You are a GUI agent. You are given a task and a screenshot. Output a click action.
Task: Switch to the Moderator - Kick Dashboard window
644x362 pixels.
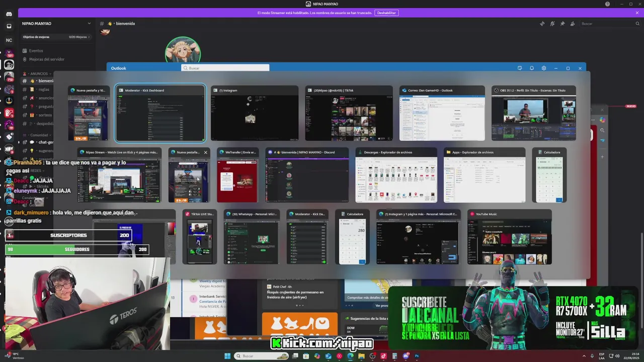coord(160,113)
